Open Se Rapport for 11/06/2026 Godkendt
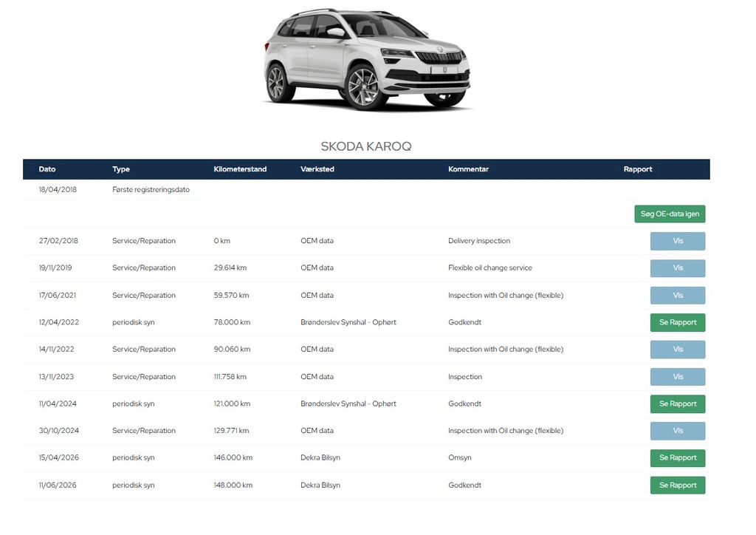 pyautogui.click(x=678, y=485)
